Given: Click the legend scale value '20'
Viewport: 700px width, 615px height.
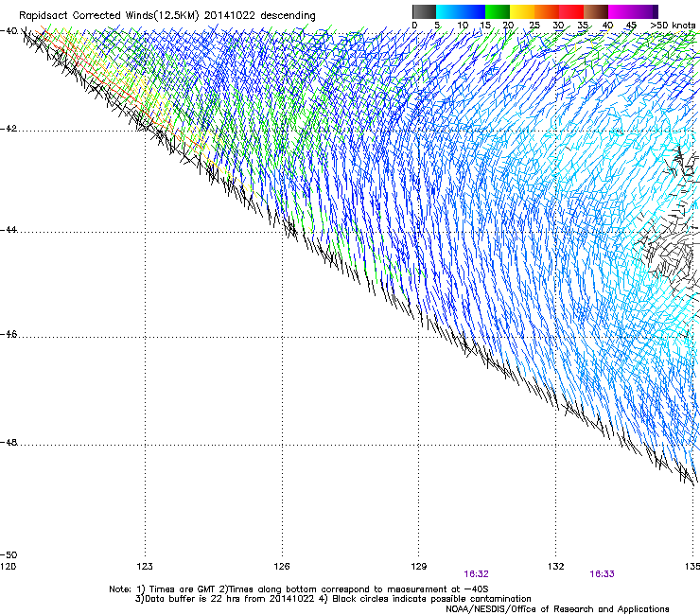Looking at the screenshot, I should pos(508,26).
